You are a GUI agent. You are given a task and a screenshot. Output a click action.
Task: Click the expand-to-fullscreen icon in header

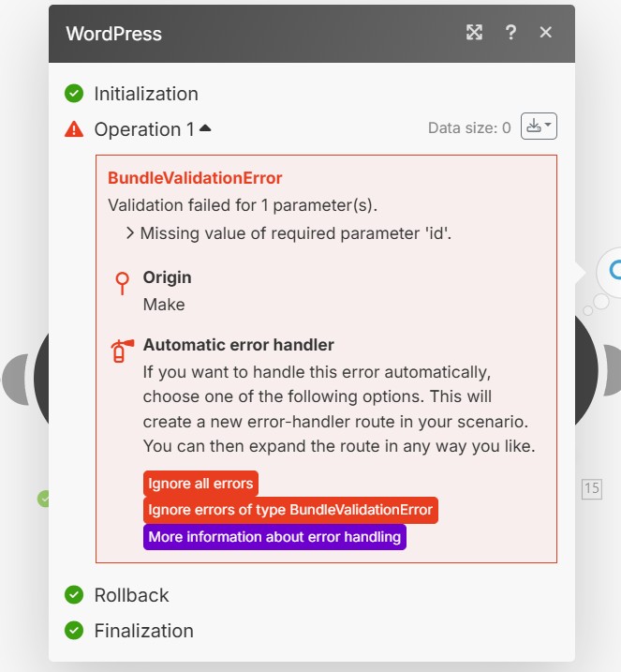(475, 33)
